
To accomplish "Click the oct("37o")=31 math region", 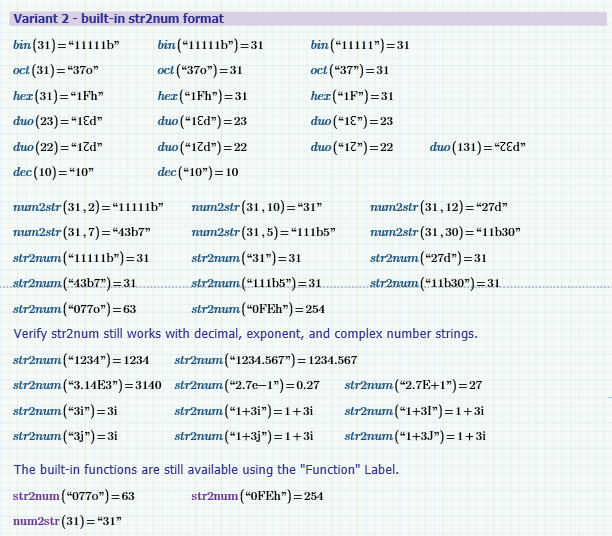I will tap(200, 70).
